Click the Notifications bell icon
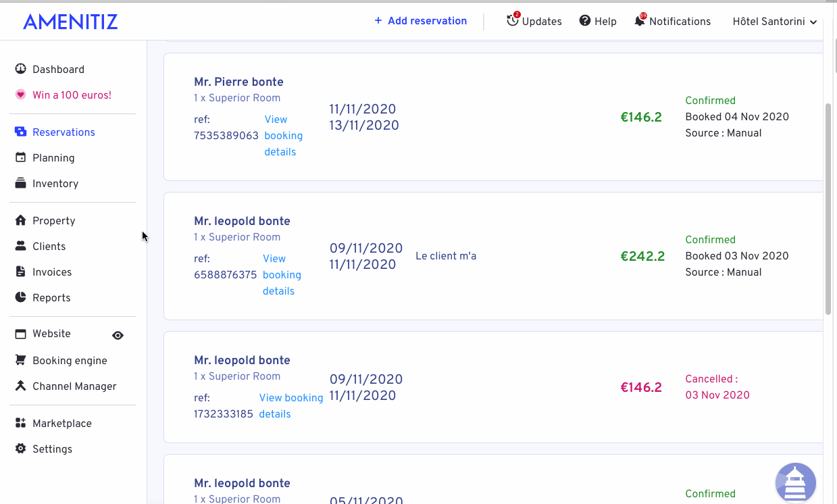The height and width of the screenshot is (504, 837). 640,20
